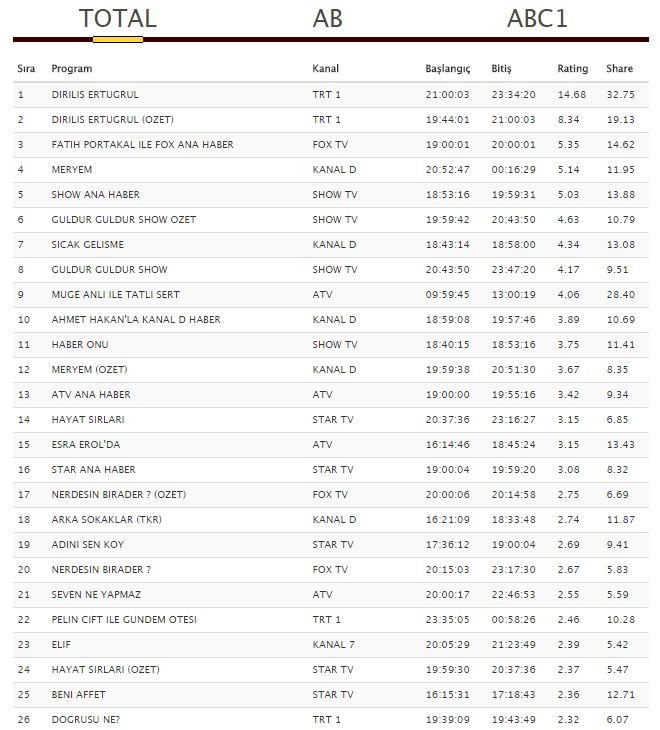
Task: Switch to the TOTAL ratings tab
Action: point(118,19)
